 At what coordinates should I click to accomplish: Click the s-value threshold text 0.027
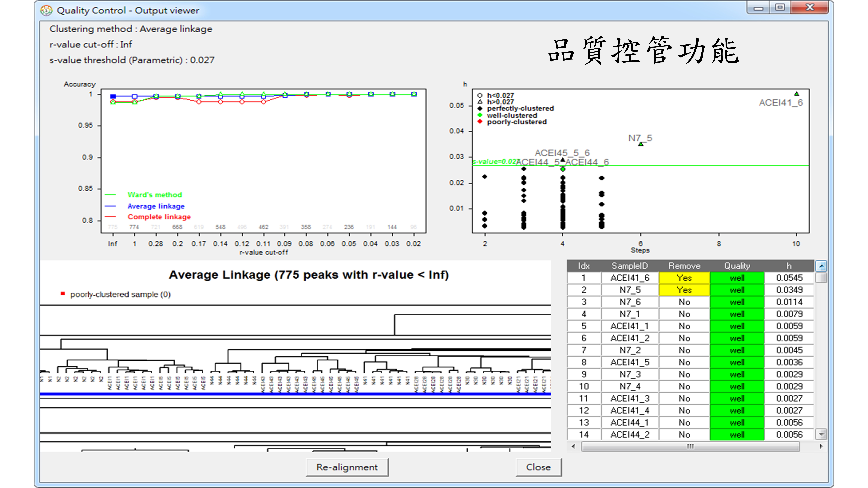coord(202,60)
